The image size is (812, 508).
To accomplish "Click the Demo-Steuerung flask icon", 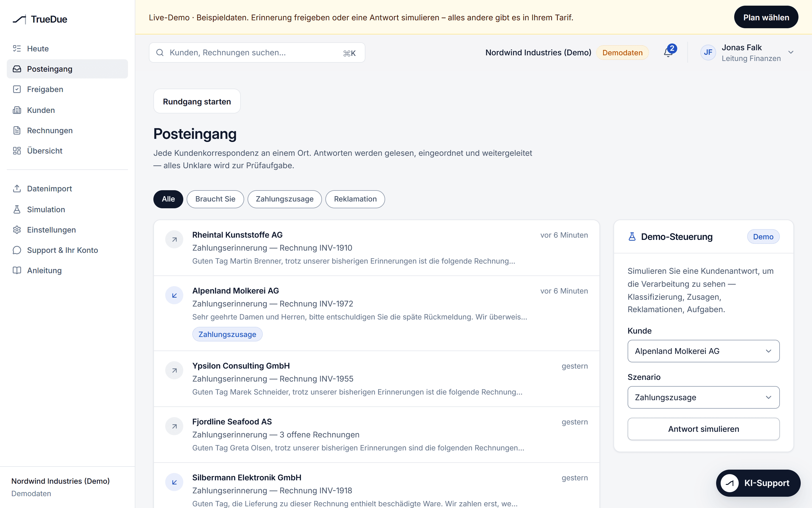I will pyautogui.click(x=632, y=237).
